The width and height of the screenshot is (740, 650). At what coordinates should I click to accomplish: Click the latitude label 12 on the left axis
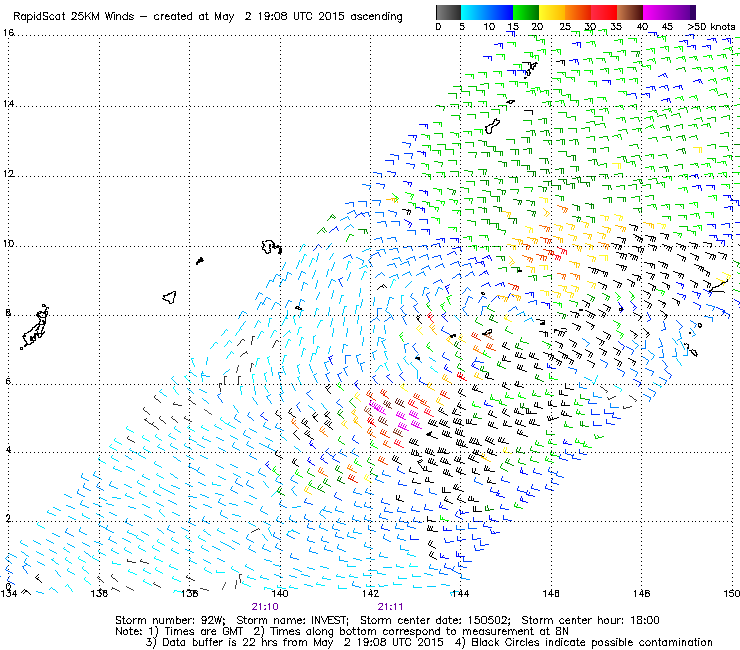point(8,173)
